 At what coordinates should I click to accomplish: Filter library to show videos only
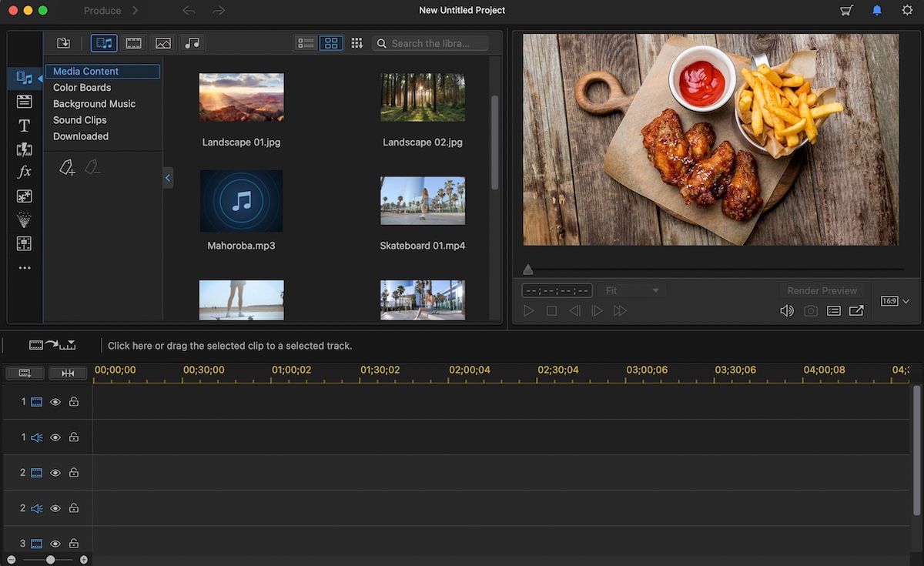pos(134,43)
